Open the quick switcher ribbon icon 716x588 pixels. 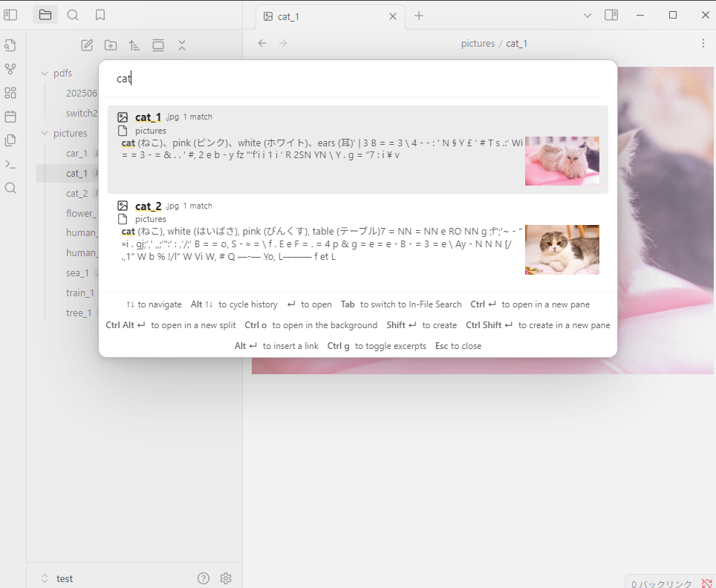click(10, 45)
